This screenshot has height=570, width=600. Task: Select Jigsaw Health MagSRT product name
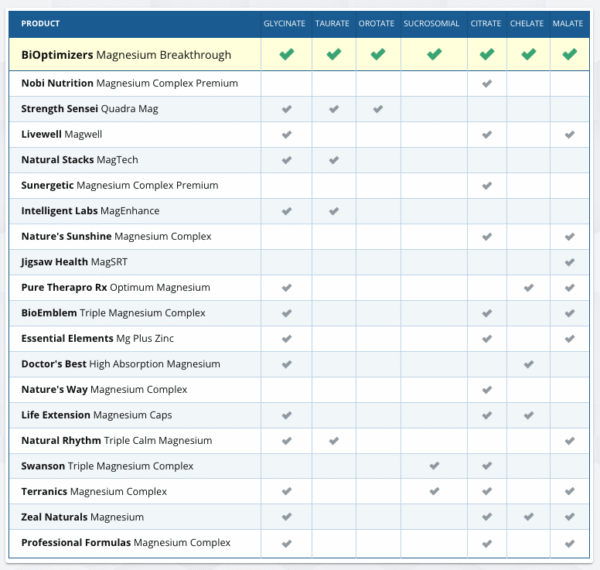click(x=74, y=262)
